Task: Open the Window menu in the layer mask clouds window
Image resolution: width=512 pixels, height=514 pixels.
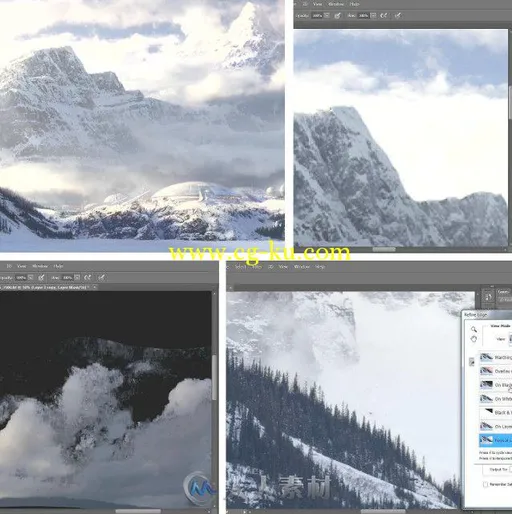Action: pyautogui.click(x=40, y=266)
